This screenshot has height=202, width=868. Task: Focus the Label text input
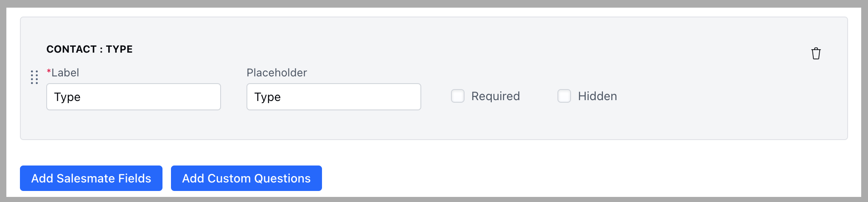134,97
